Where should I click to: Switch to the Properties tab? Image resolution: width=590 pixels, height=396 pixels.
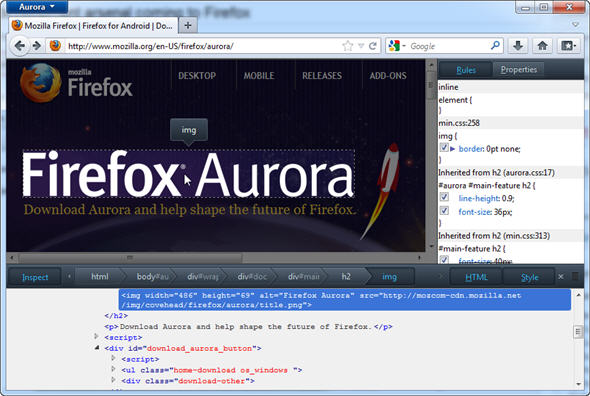pos(519,70)
